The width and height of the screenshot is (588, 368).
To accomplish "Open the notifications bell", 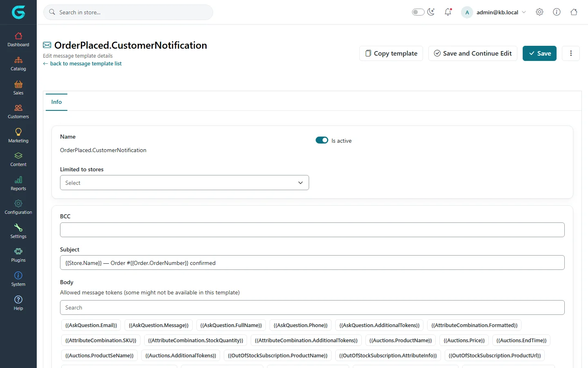I will 448,12.
